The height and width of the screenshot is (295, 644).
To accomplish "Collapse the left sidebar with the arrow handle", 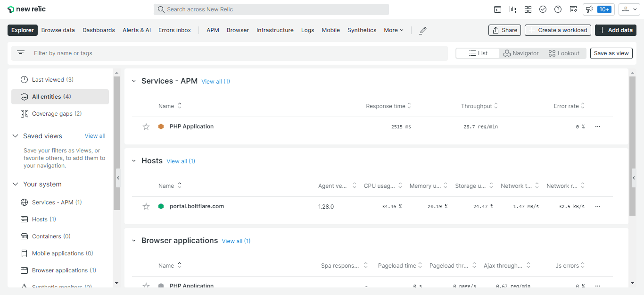I will click(118, 178).
